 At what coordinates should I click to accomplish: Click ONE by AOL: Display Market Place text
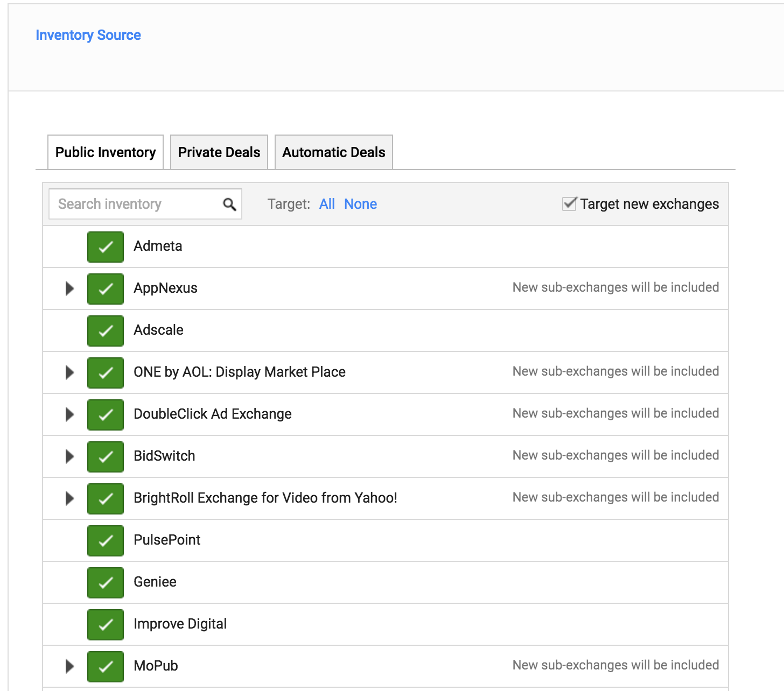tap(240, 372)
